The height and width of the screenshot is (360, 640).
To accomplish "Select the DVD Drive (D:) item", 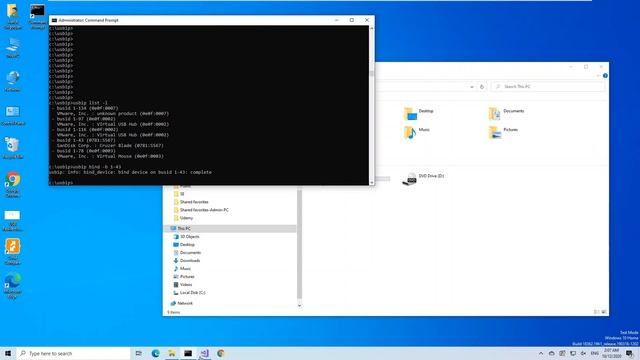I will [x=423, y=178].
